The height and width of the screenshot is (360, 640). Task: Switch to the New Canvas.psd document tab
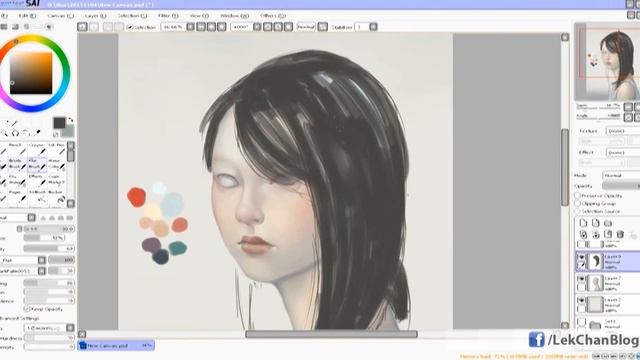(116, 345)
